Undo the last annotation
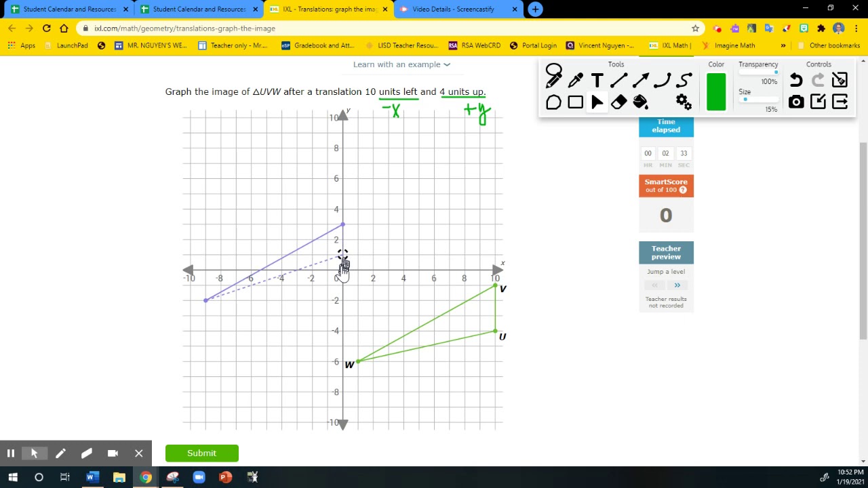This screenshot has width=868, height=488. point(796,81)
